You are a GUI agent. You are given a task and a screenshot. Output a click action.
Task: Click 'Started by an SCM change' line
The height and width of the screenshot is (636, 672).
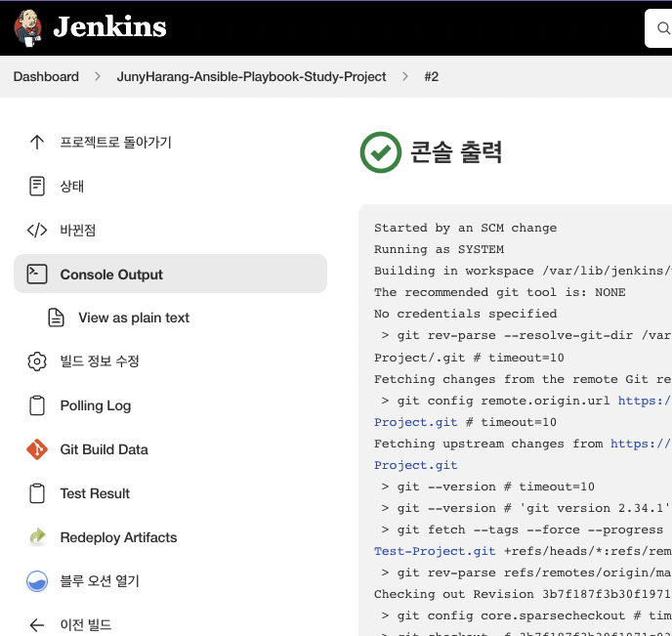pos(466,228)
